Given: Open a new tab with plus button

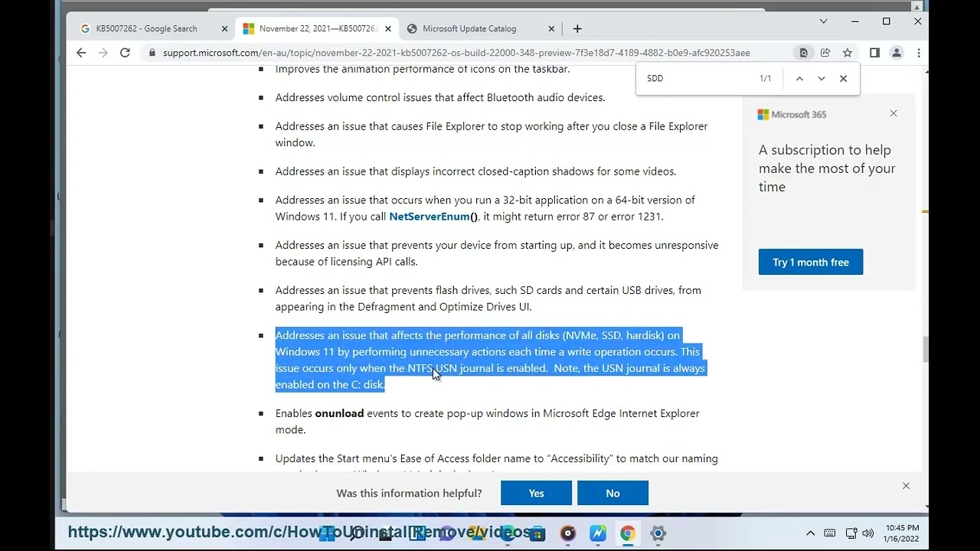Looking at the screenshot, I should tap(577, 28).
